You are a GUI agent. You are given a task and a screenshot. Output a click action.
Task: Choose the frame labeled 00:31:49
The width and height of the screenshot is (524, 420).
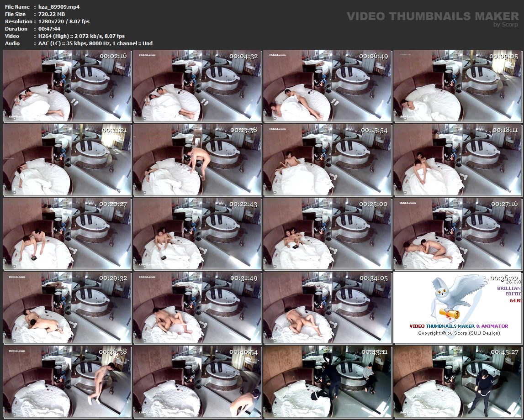[197, 308]
